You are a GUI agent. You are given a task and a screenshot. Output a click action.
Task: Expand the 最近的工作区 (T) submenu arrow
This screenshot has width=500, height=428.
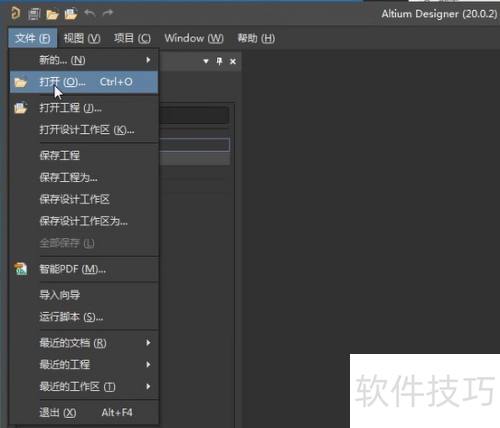point(148,386)
